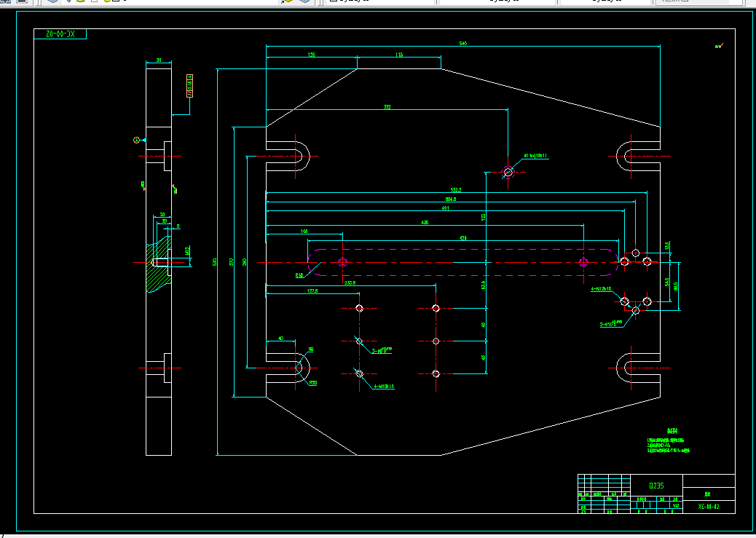This screenshot has height=538, width=756.
Task: Pick the magenta dashed slot outline
Action: pyautogui.click(x=463, y=262)
